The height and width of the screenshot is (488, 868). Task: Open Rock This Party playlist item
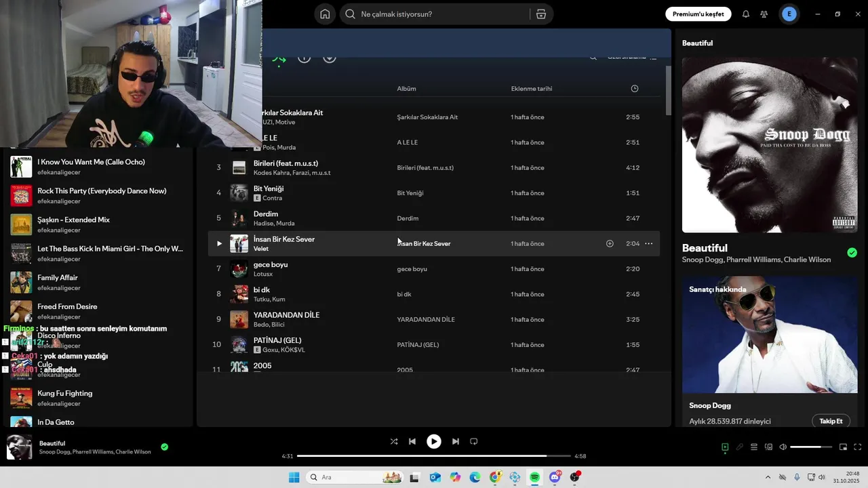(x=98, y=196)
